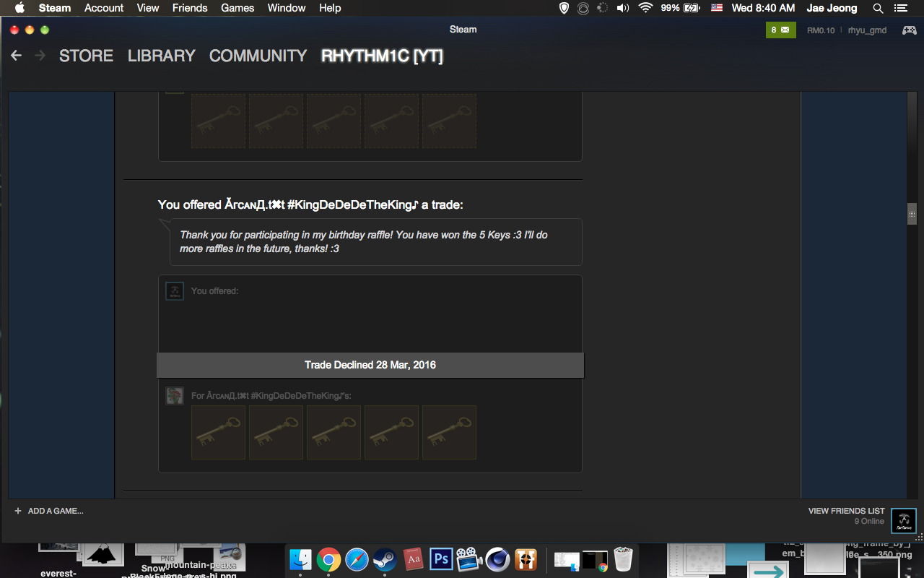The image size is (924, 578).
Task: Click the Steam icon in the Dock
Action: (384, 559)
